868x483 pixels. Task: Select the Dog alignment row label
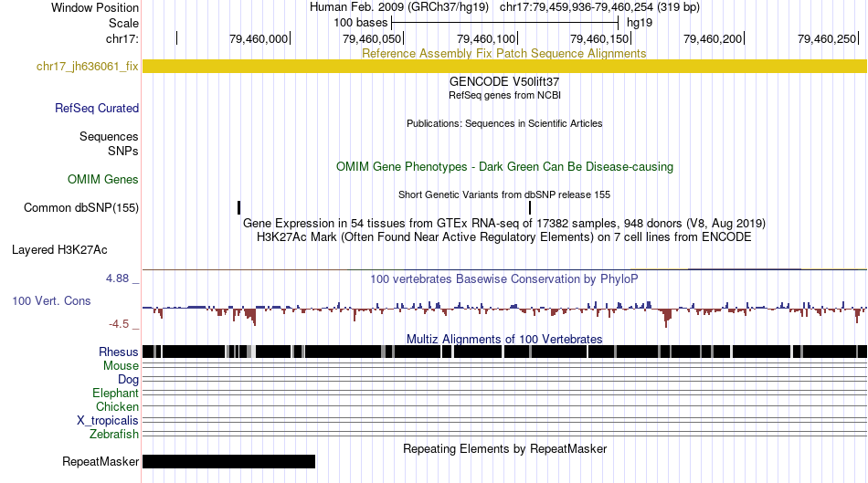(128, 380)
